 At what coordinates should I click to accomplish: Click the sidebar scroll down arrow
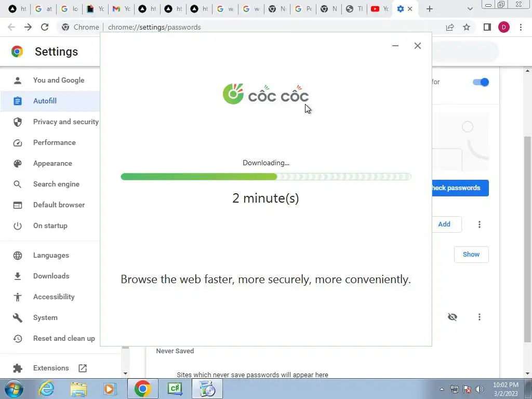(x=125, y=374)
